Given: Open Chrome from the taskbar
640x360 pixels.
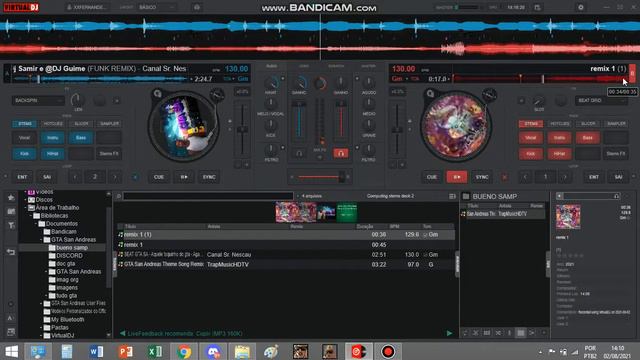Looking at the screenshot, I should point(184,351).
